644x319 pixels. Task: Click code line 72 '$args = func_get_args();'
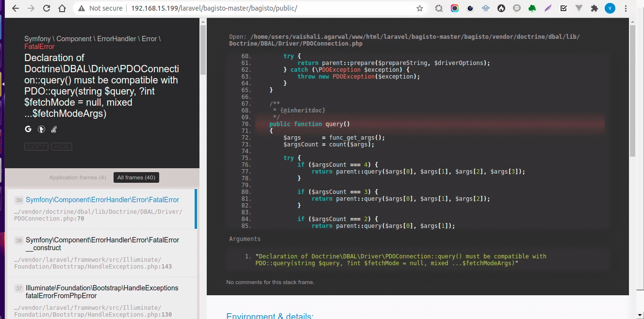click(x=334, y=138)
